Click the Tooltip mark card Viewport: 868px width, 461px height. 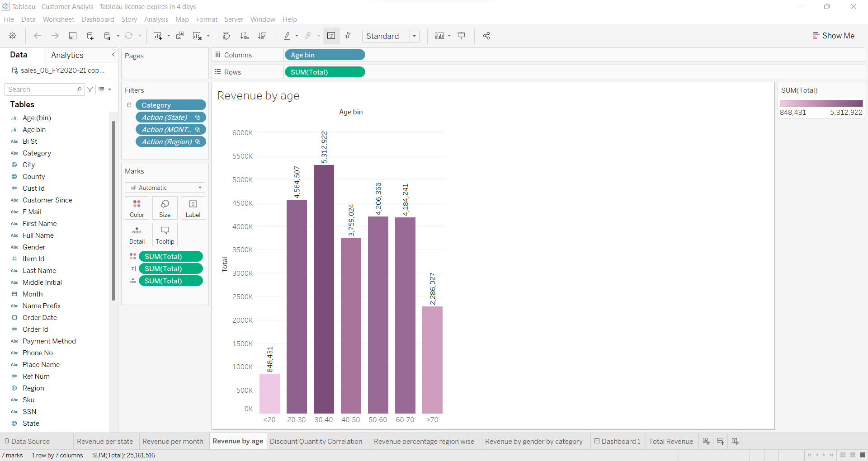(165, 235)
